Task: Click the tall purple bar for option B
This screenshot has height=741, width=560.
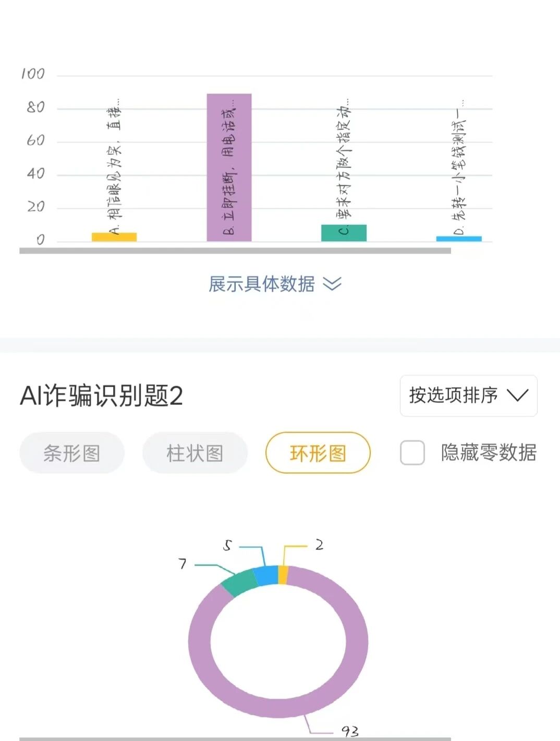Action: [x=229, y=167]
